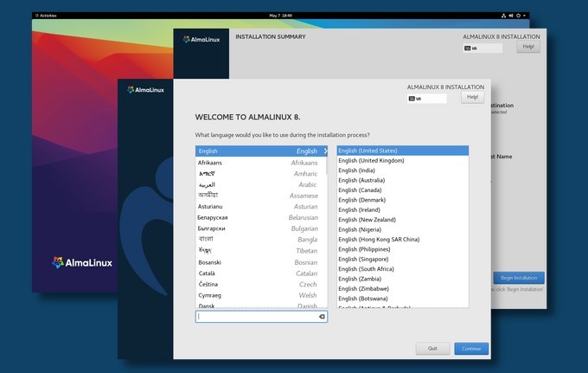
Task: Select Belarusian in the language list
Action: point(261,217)
